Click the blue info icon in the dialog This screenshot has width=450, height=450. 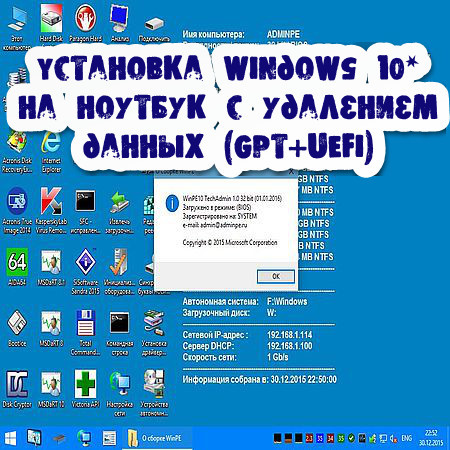pos(172,203)
